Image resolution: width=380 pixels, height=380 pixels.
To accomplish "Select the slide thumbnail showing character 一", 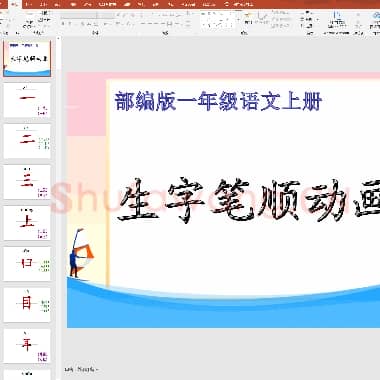I will click(x=27, y=100).
